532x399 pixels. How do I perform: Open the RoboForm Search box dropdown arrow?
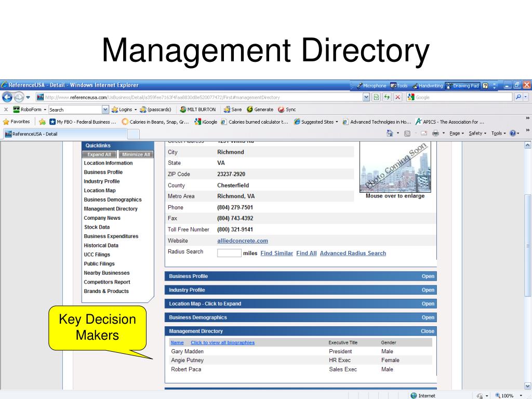105,110
